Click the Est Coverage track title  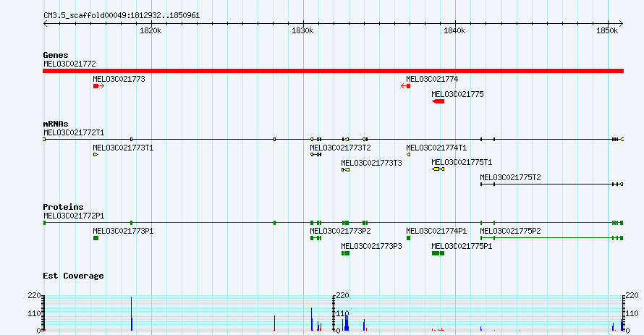pyautogui.click(x=73, y=276)
